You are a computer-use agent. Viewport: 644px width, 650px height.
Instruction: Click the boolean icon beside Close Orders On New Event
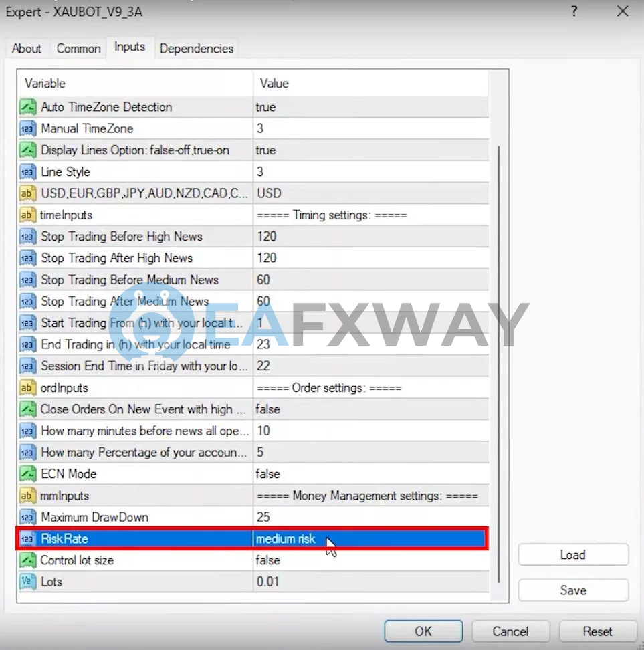(28, 409)
